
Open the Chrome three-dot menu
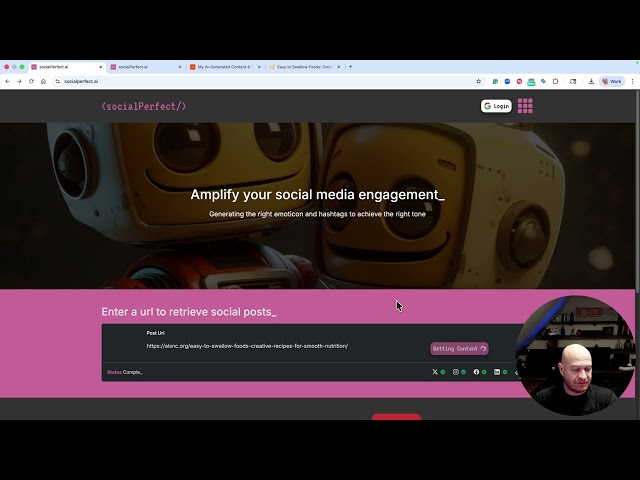click(x=633, y=81)
